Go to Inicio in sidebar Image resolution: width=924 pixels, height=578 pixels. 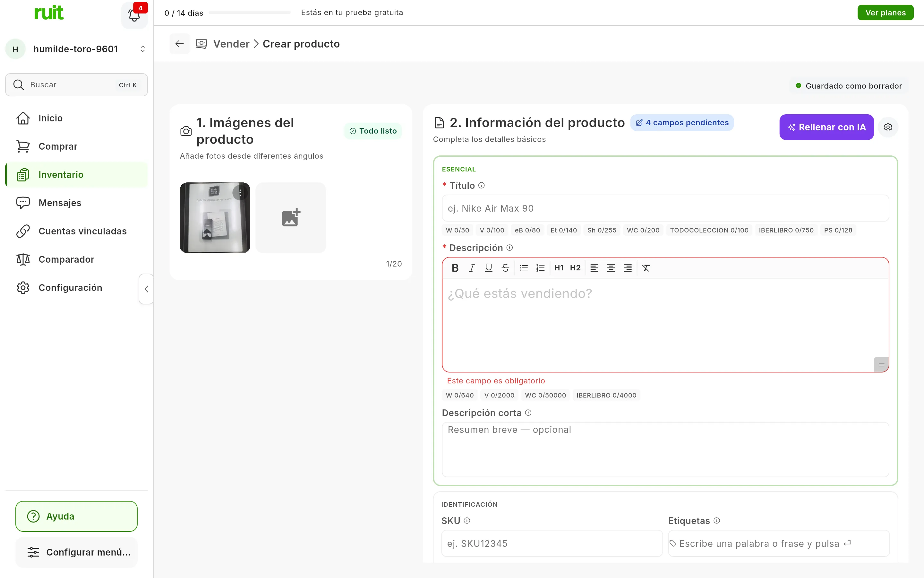[76, 118]
